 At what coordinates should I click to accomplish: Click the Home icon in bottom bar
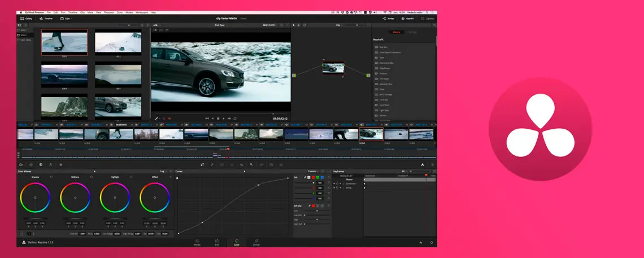(x=420, y=242)
